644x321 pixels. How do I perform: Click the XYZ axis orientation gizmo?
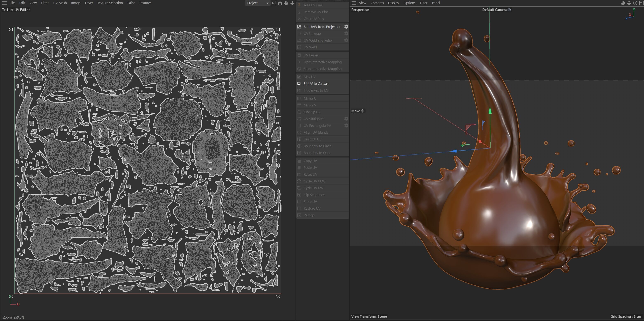[x=630, y=14]
